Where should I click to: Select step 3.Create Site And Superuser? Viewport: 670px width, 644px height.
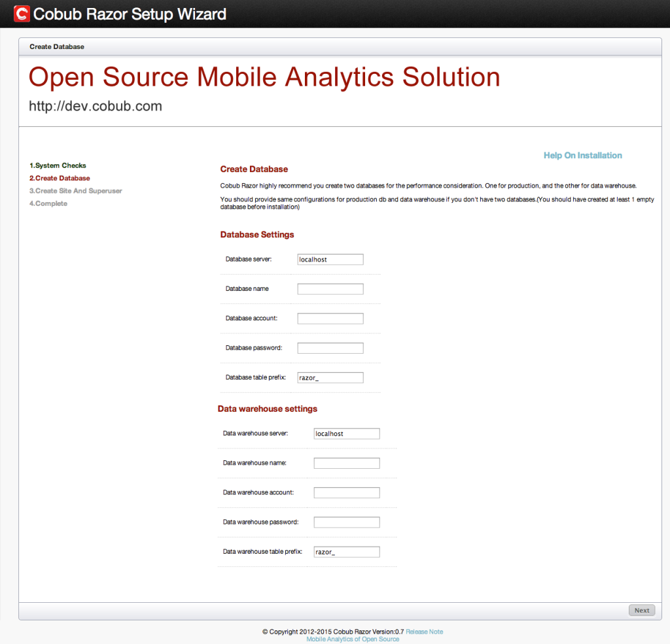tap(76, 191)
